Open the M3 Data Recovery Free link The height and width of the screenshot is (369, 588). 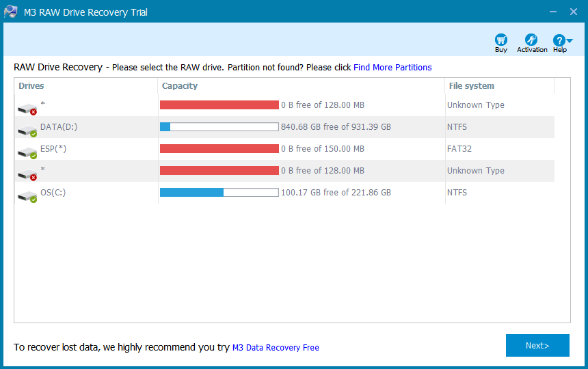[276, 348]
